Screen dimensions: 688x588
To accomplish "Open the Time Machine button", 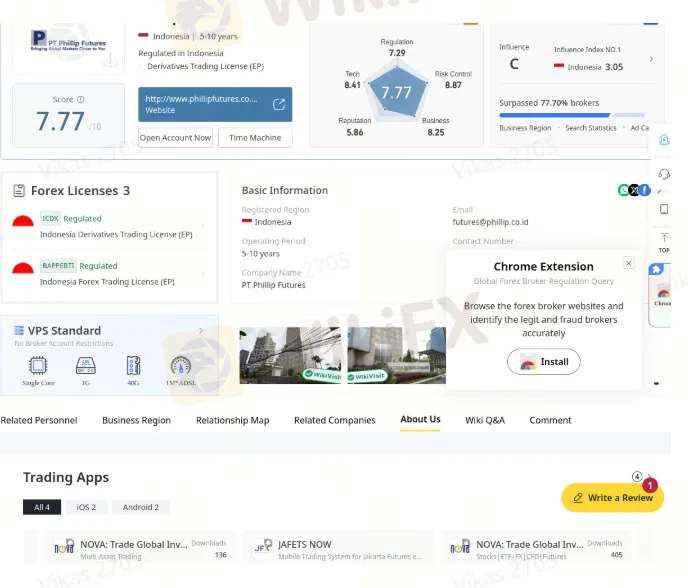I will (x=255, y=138).
